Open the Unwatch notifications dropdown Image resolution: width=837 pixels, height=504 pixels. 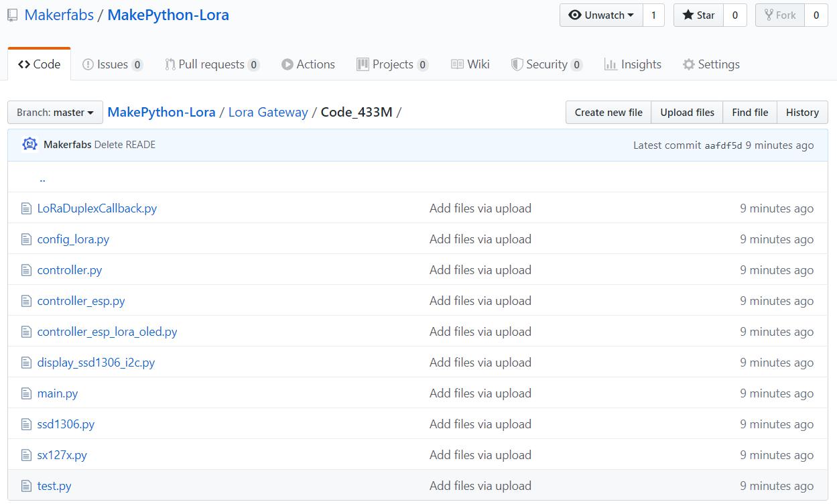601,15
